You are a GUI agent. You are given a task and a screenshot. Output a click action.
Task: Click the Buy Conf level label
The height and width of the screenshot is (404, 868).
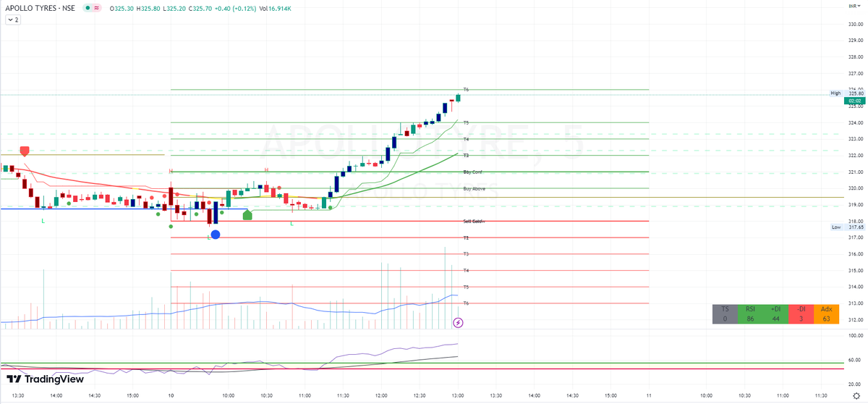(x=472, y=172)
